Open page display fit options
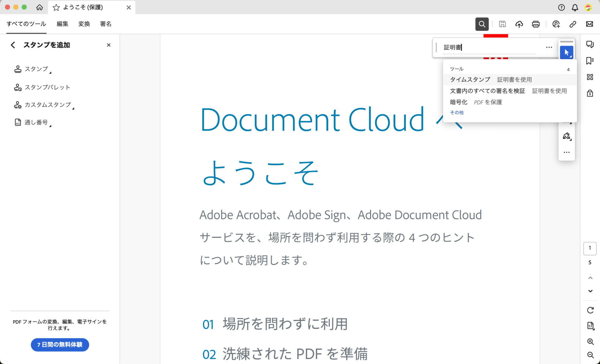This screenshot has width=600, height=364. click(x=590, y=326)
